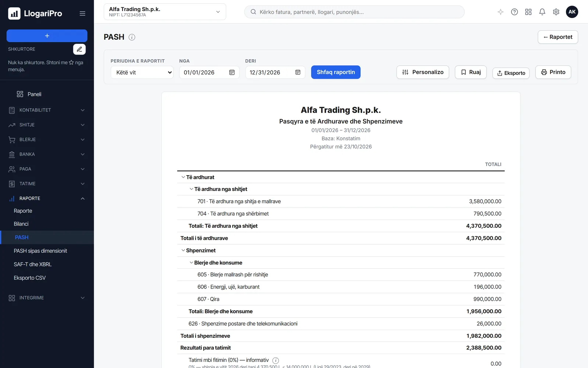This screenshot has height=368, width=588.
Task: Expand the SHITJE sidebar section
Action: tap(47, 125)
